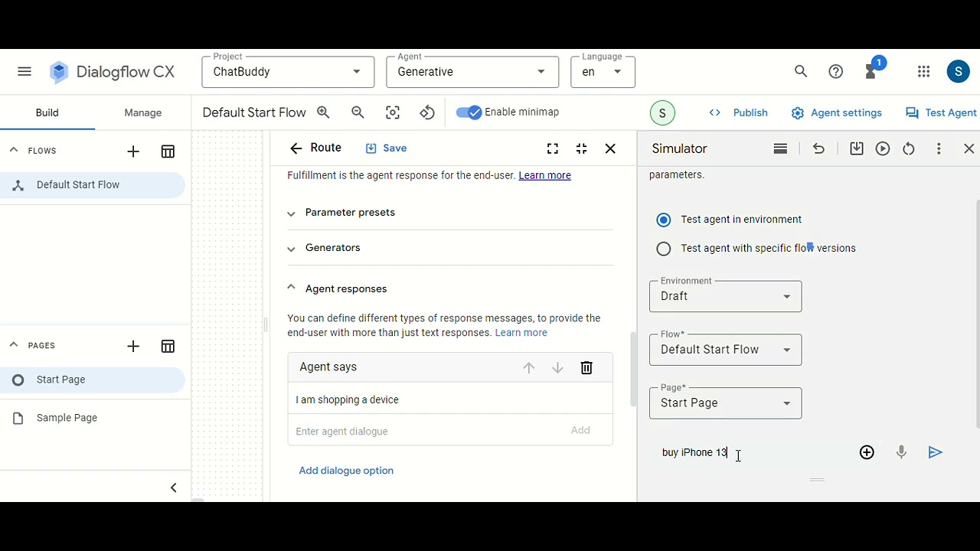This screenshot has width=980, height=551.
Task: Expand the Parameter presets section
Action: (x=450, y=213)
